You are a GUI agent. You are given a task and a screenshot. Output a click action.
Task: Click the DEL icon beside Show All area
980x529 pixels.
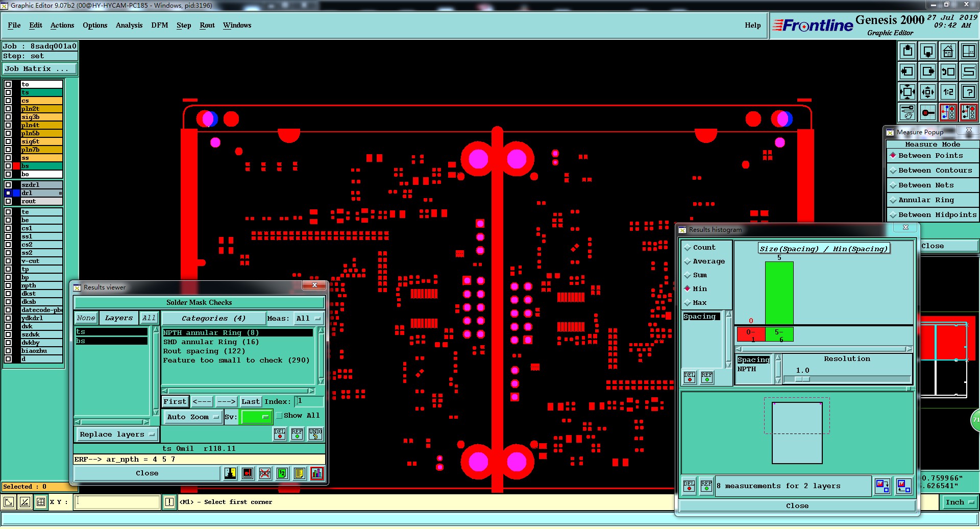[280, 434]
